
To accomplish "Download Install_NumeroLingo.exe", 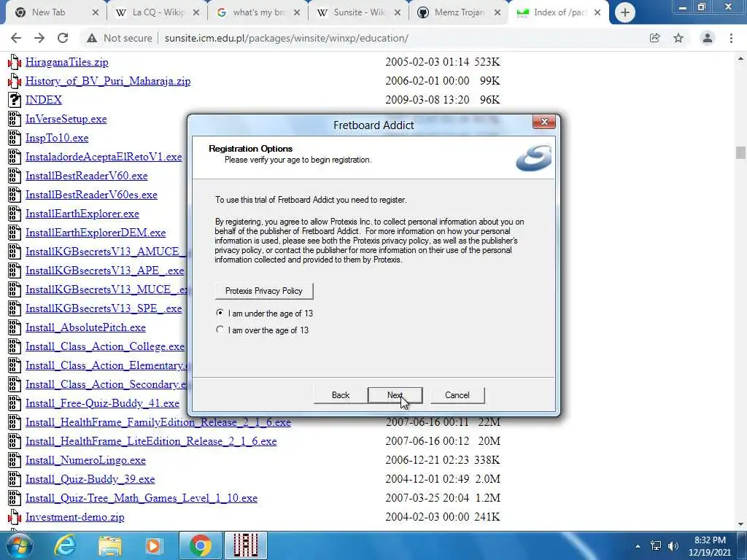I will tap(85, 461).
